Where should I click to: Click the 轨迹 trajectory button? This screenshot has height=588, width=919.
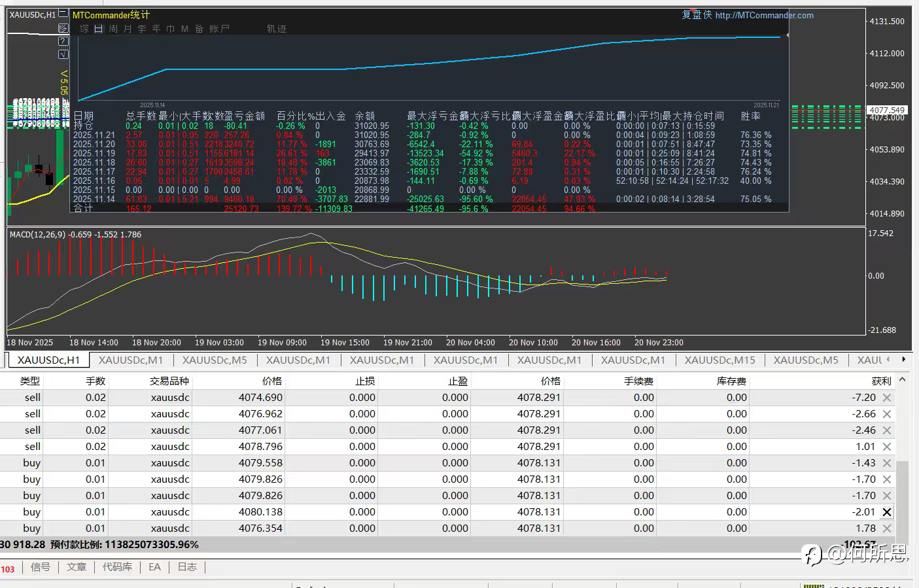tap(276, 29)
